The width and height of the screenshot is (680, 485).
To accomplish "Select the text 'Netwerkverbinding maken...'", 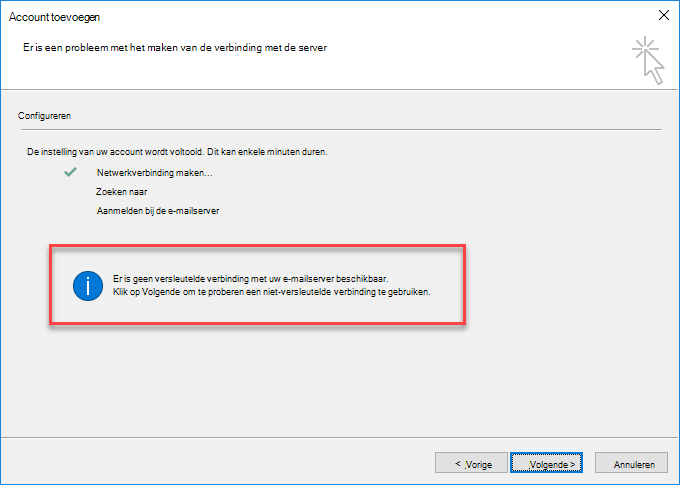I will pyautogui.click(x=154, y=173).
